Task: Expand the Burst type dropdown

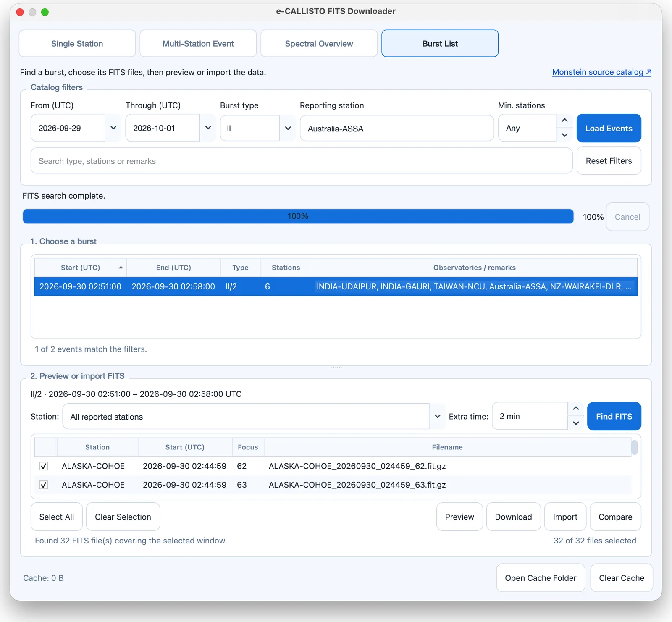Action: coord(288,128)
